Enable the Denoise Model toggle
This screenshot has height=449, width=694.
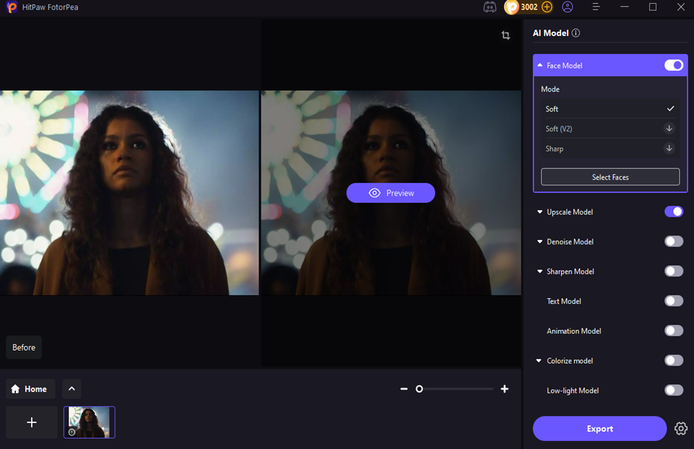(x=674, y=241)
